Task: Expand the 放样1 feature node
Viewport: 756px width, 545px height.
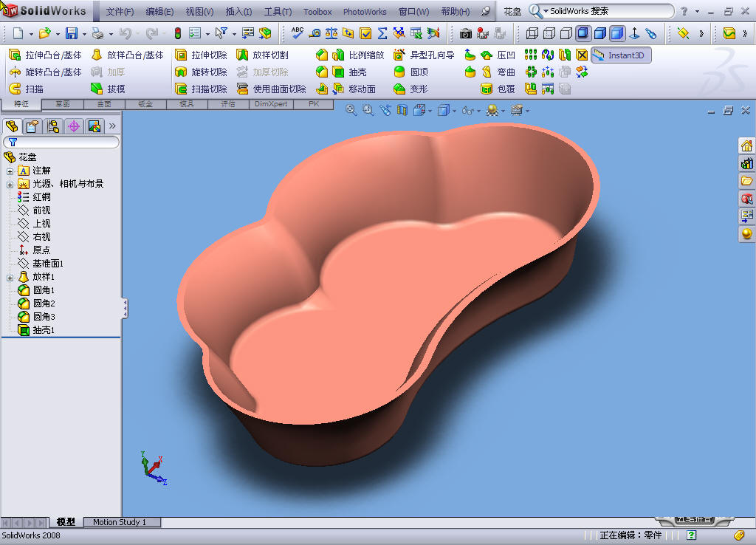Action: click(x=10, y=278)
